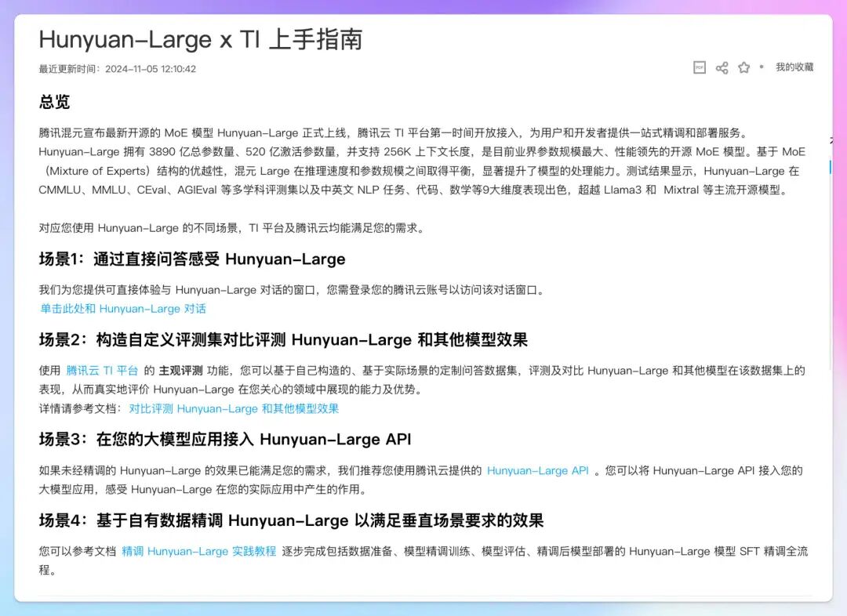The height and width of the screenshot is (616, 847).
Task: Click the dot separator before 我的收藏
Action: tap(761, 67)
